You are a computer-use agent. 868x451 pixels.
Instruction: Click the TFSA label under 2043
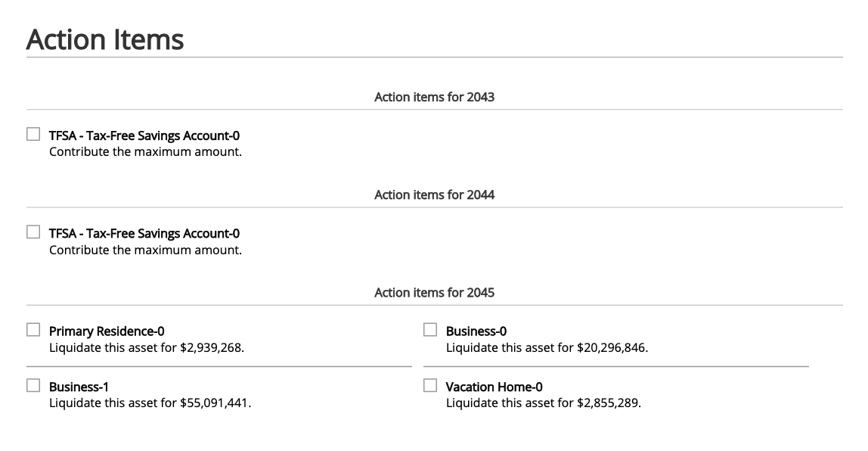coord(144,135)
